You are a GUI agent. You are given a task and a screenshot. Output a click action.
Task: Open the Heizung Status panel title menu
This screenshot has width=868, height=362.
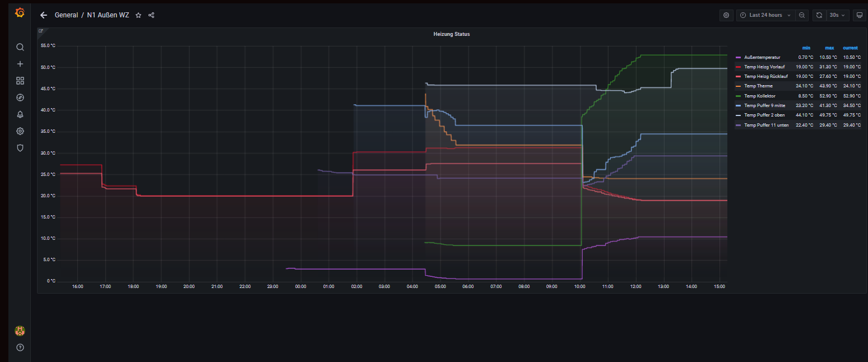pyautogui.click(x=452, y=34)
